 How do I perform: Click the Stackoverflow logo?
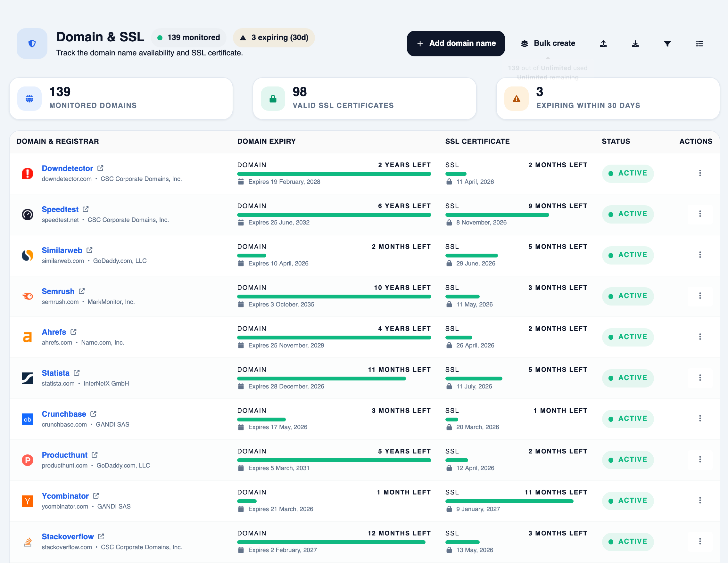27,542
